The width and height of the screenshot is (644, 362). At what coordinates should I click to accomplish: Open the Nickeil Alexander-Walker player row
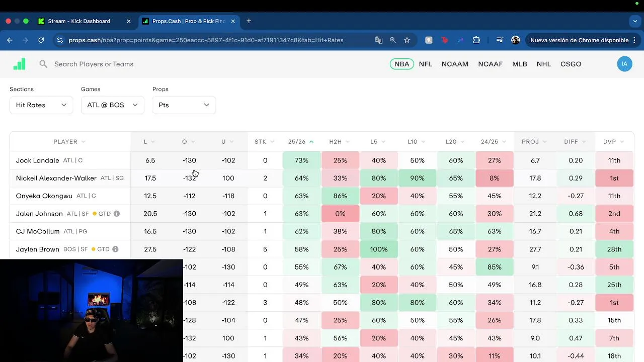pyautogui.click(x=322, y=178)
